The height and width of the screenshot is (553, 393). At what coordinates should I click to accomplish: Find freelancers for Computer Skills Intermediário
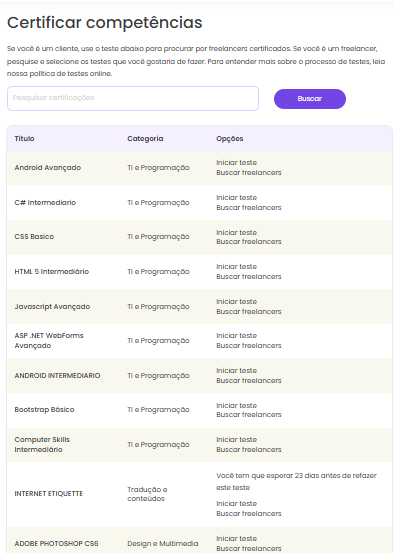pos(249,449)
